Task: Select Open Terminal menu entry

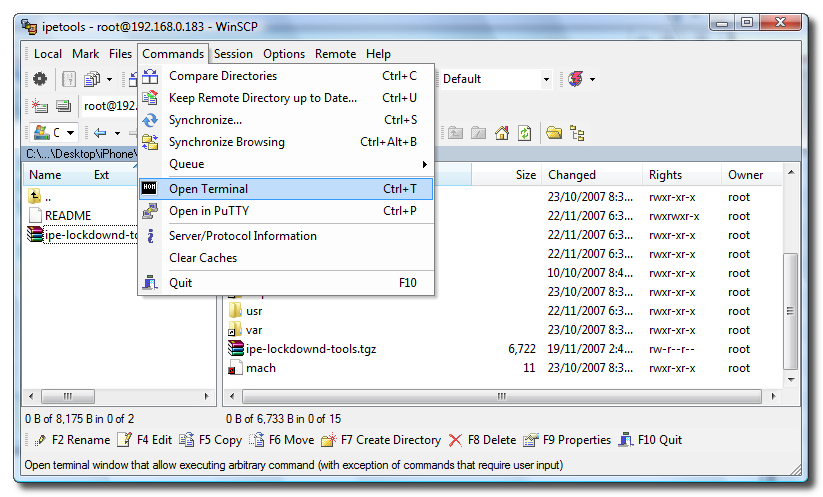Action: click(x=286, y=189)
